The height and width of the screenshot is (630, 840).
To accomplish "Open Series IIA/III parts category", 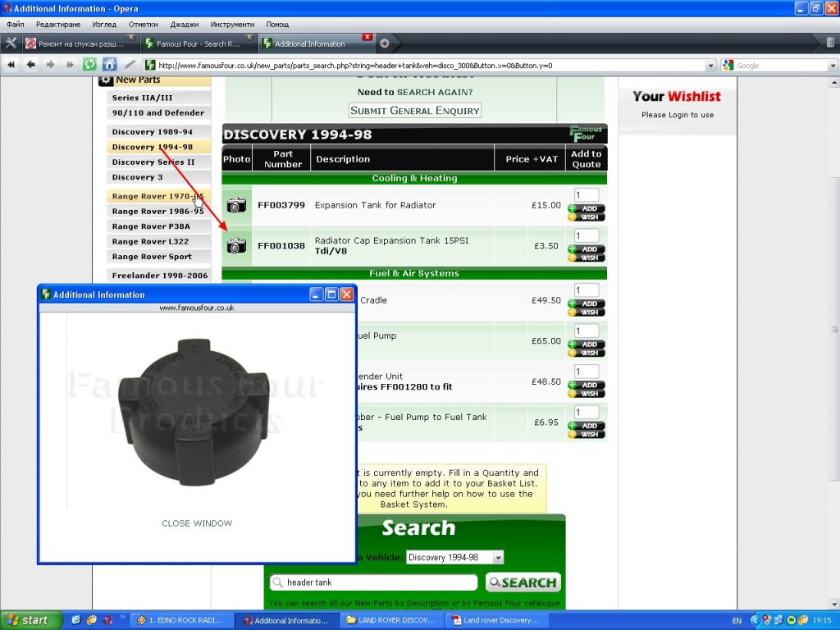I will click(158, 98).
